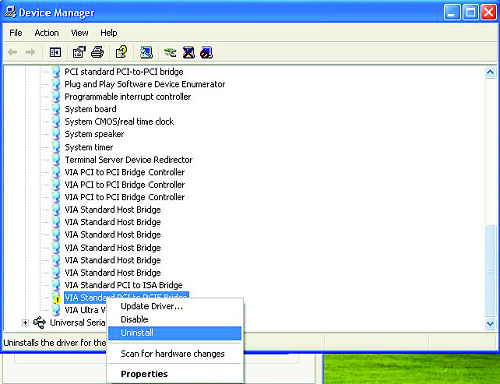Open the View menu
This screenshot has width=500, height=384.
(x=79, y=33)
